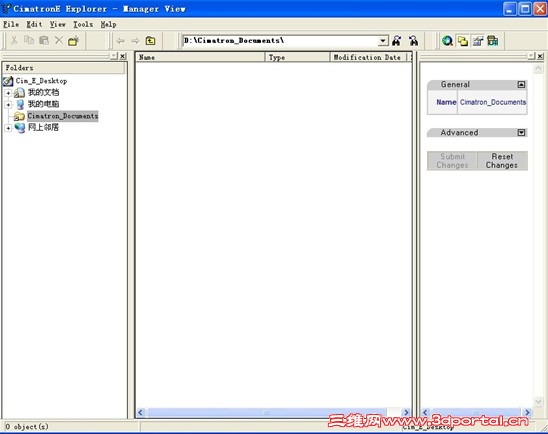Expand the 我的文档 tree node
548x434 pixels.
pyautogui.click(x=8, y=93)
